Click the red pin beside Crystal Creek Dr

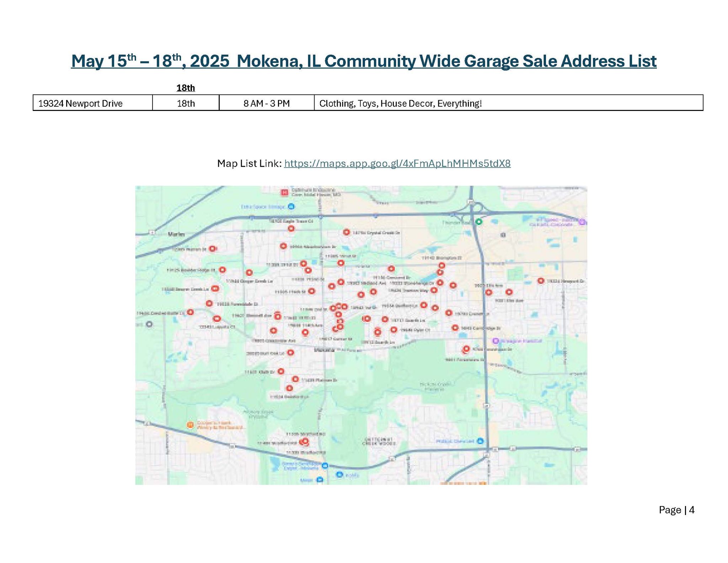click(346, 232)
